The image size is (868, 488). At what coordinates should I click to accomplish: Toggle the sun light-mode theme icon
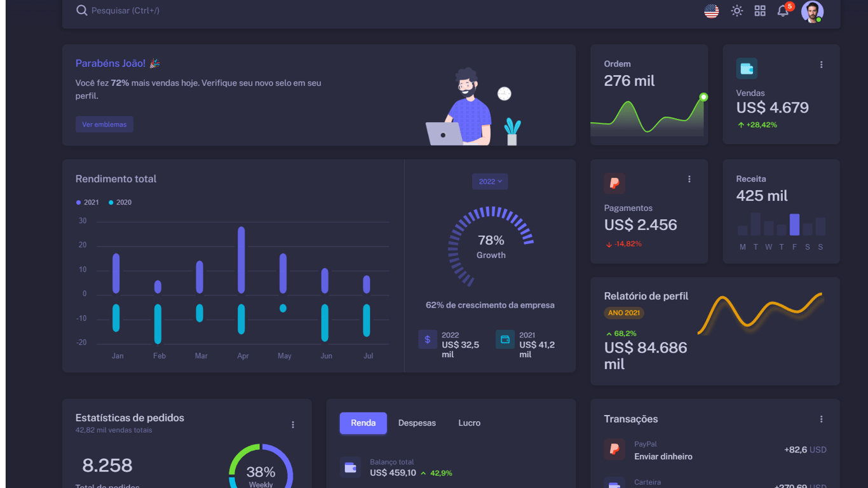click(736, 11)
